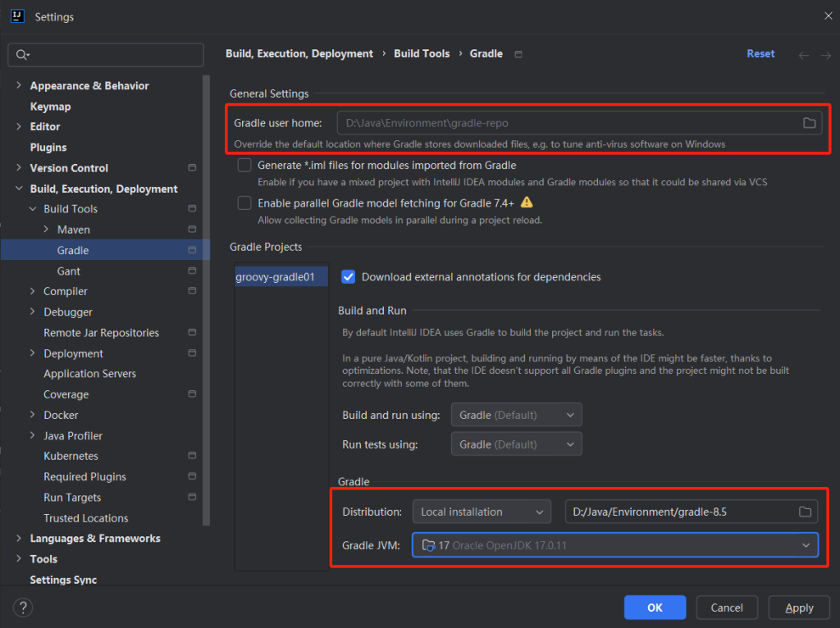The width and height of the screenshot is (840, 628).
Task: Select Plugins in the settings tree
Action: (48, 148)
